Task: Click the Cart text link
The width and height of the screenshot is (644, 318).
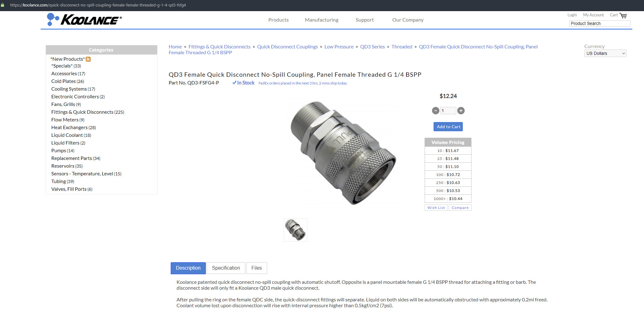Action: pos(614,15)
